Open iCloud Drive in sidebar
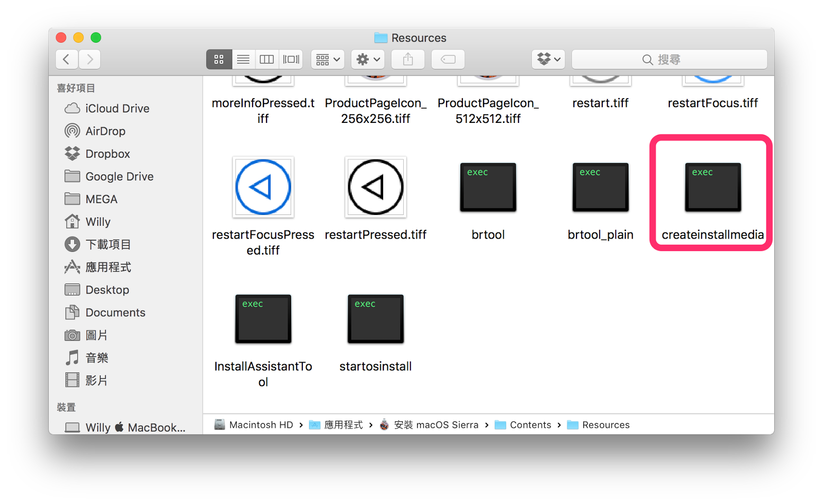Viewport: 823px width, 504px height. click(107, 109)
